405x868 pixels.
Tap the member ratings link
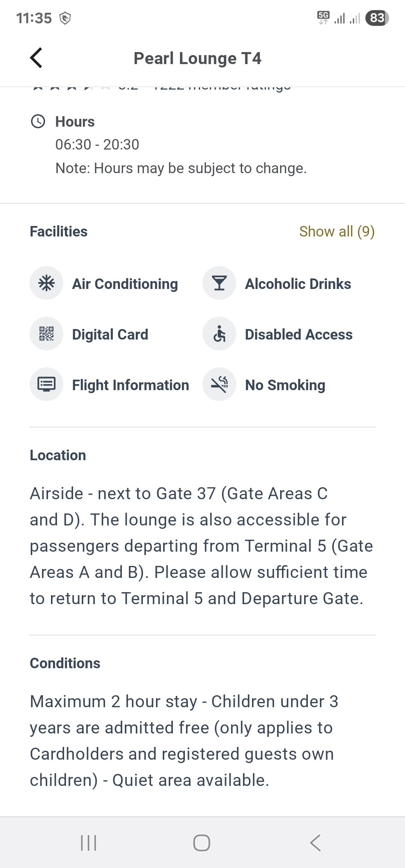point(221,86)
